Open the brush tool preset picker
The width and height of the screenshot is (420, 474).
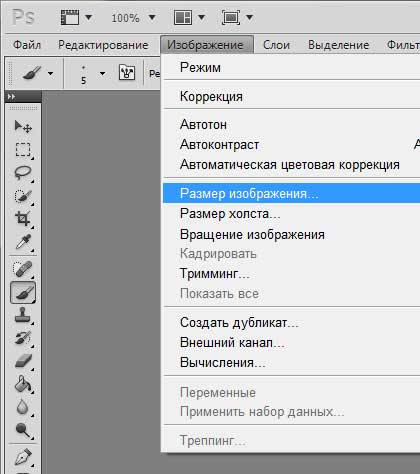click(37, 73)
